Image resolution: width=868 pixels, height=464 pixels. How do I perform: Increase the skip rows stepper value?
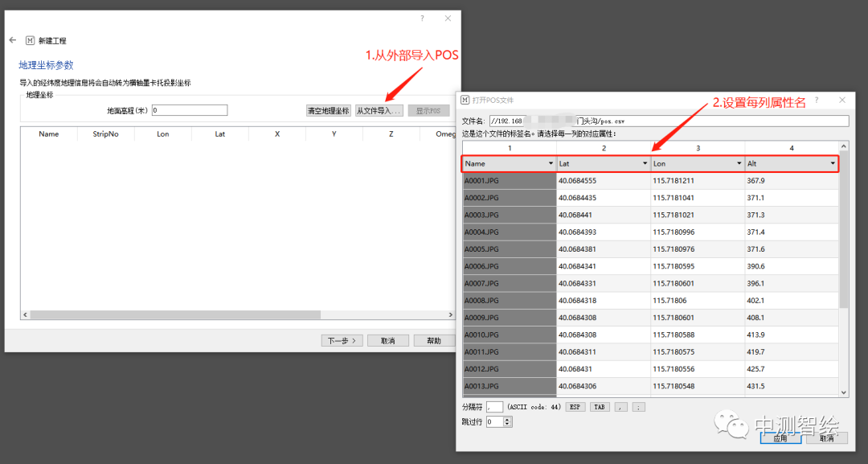tap(508, 418)
